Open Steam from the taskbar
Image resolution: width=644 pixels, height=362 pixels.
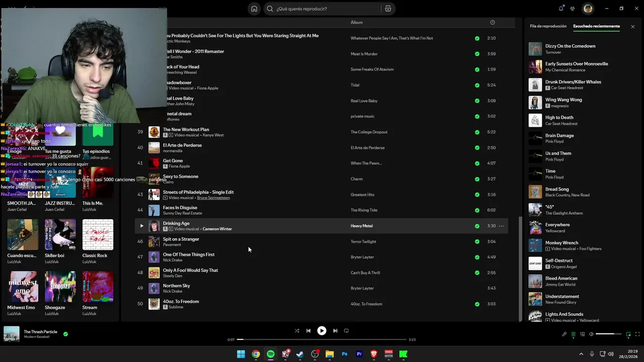(x=300, y=354)
